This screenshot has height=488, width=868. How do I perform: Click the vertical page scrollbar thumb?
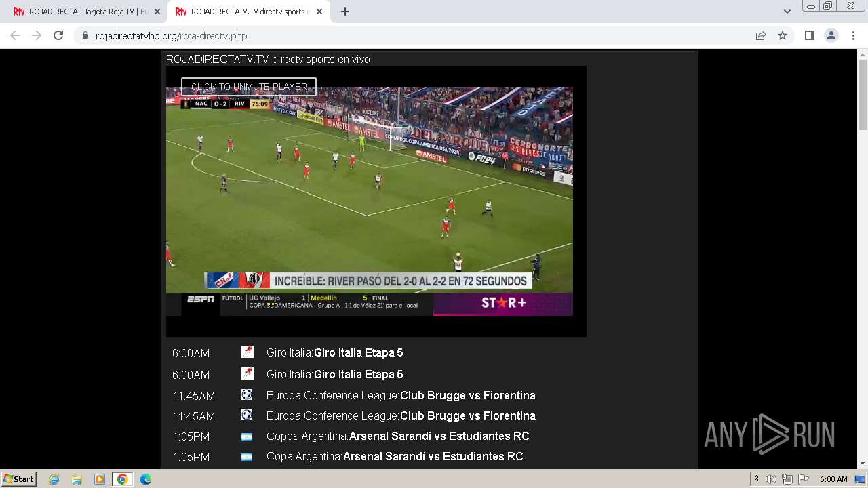(x=863, y=95)
